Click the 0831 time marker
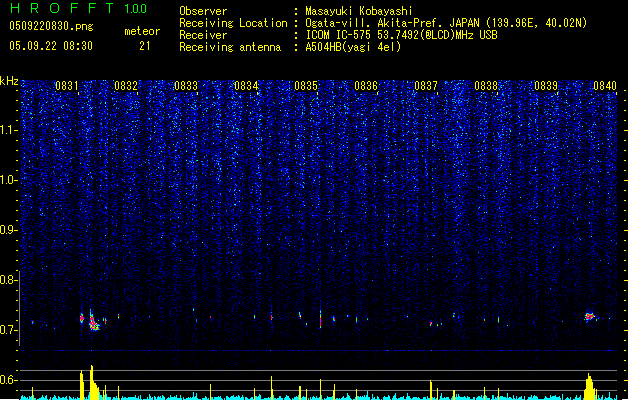Viewport: 629px width, 400px height. [x=67, y=86]
